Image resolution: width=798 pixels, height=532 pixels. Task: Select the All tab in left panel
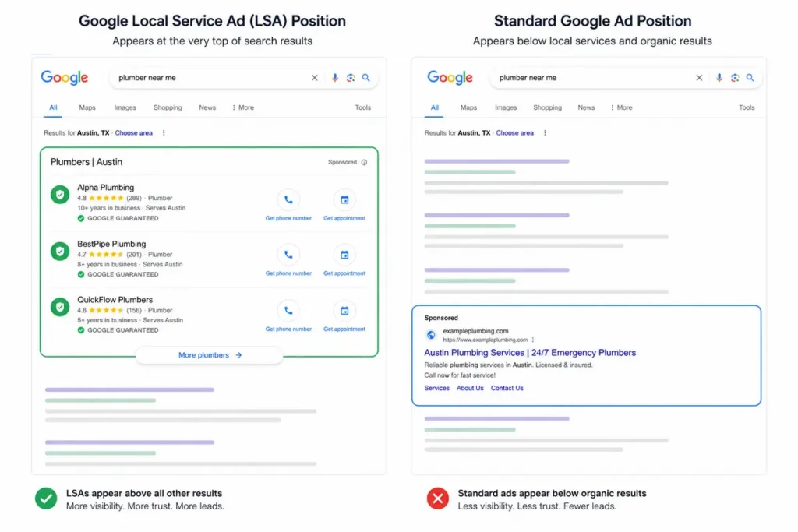point(53,107)
